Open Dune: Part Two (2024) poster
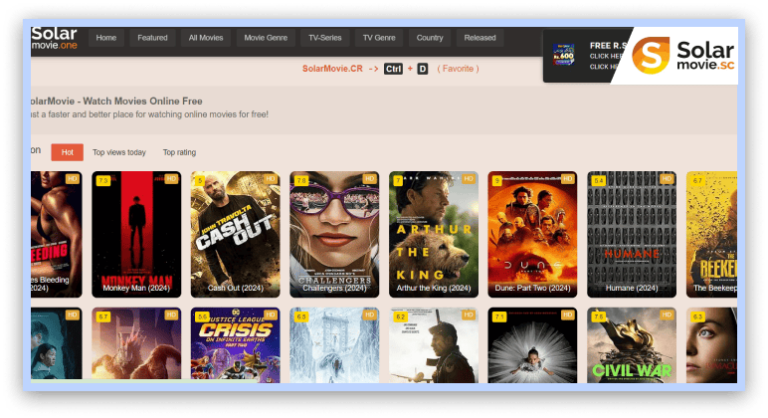The height and width of the screenshot is (418, 768). pos(532,234)
